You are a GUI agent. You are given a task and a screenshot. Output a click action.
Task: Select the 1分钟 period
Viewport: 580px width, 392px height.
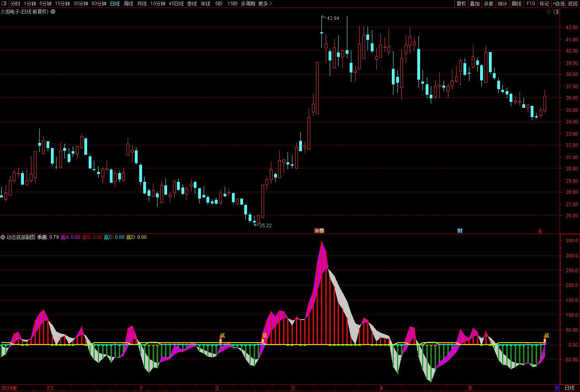point(30,4)
